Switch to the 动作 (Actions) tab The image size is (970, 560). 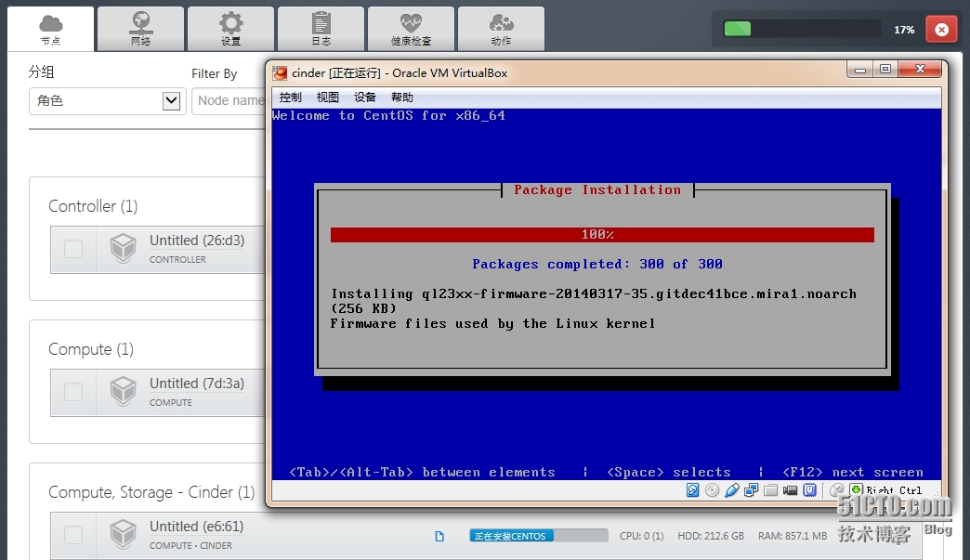click(501, 29)
